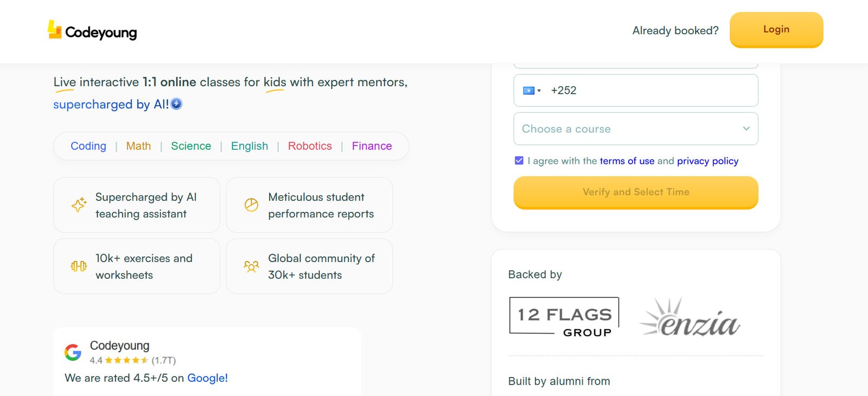Select the Math subject
Viewport: 868px width, 396px height.
pyautogui.click(x=138, y=146)
